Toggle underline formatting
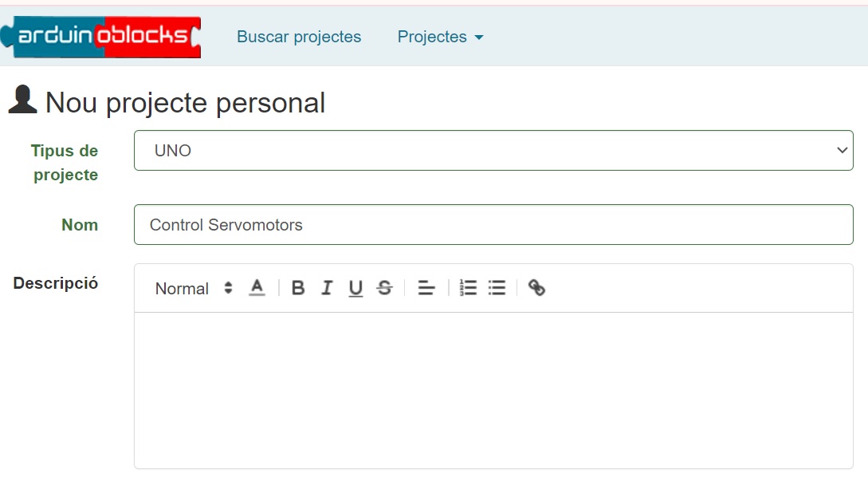This screenshot has width=868, height=485. pyautogui.click(x=355, y=288)
